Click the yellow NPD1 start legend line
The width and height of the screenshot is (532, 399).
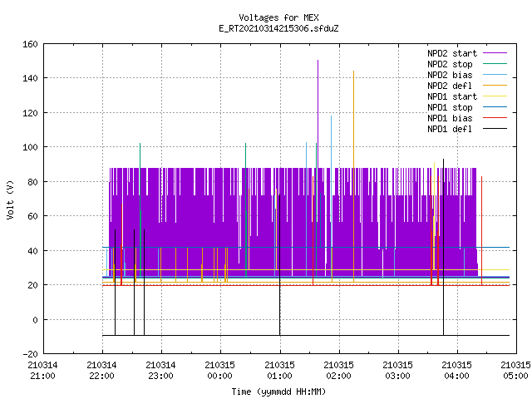(x=495, y=96)
